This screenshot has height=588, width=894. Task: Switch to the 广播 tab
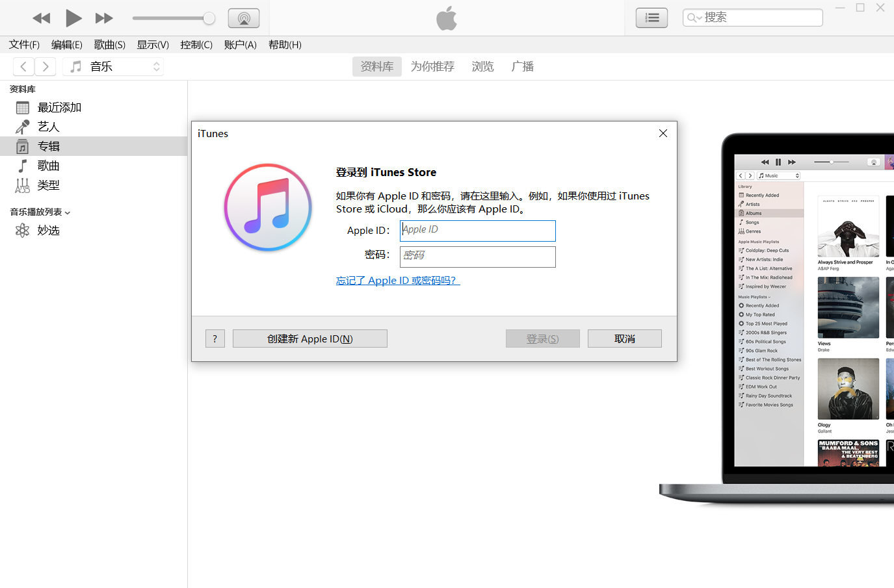(523, 66)
